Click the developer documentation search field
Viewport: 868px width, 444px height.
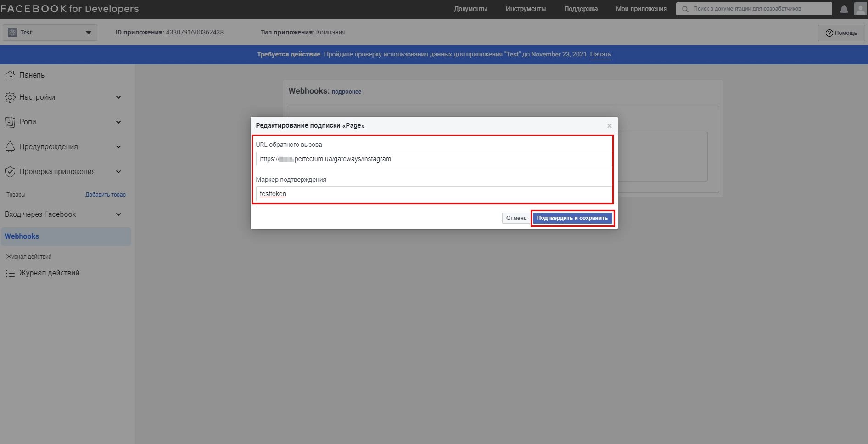pos(754,9)
